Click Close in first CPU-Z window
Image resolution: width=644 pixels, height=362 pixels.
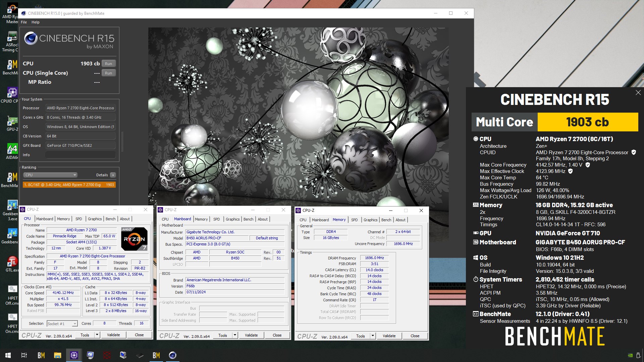[x=139, y=335]
